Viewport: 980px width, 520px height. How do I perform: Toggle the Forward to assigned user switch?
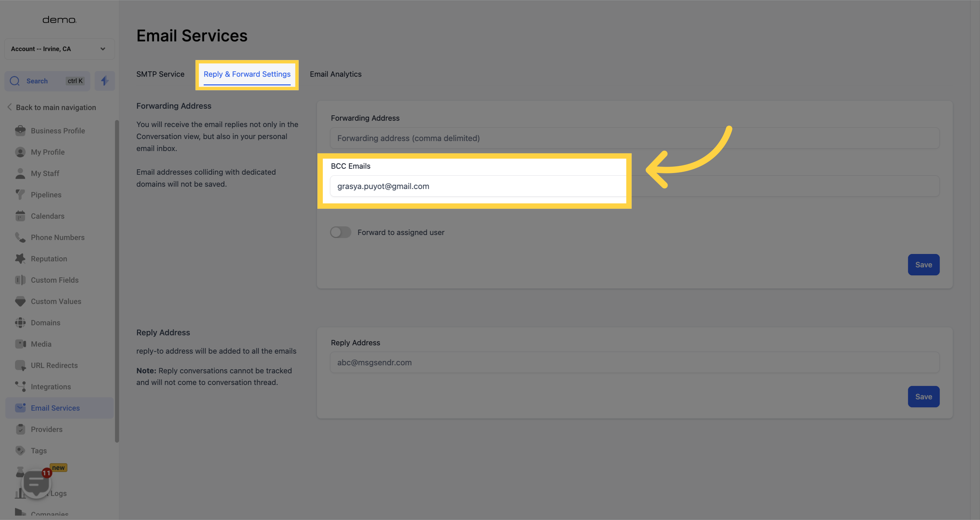(340, 232)
